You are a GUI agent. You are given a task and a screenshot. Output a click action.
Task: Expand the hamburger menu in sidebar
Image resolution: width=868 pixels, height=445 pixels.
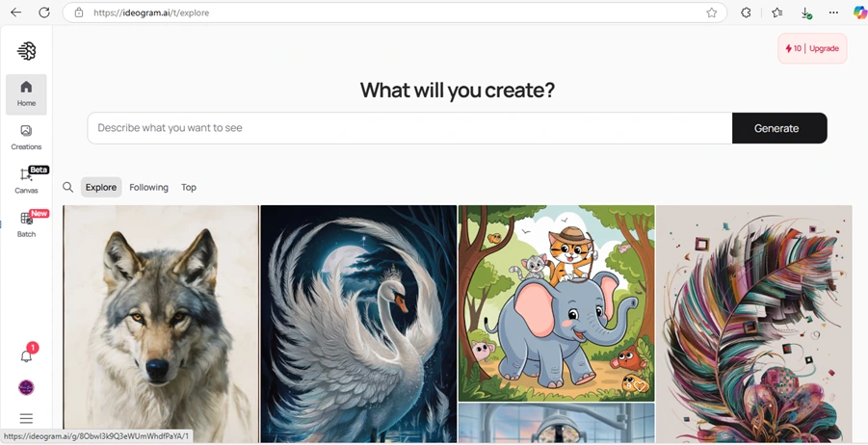click(26, 418)
